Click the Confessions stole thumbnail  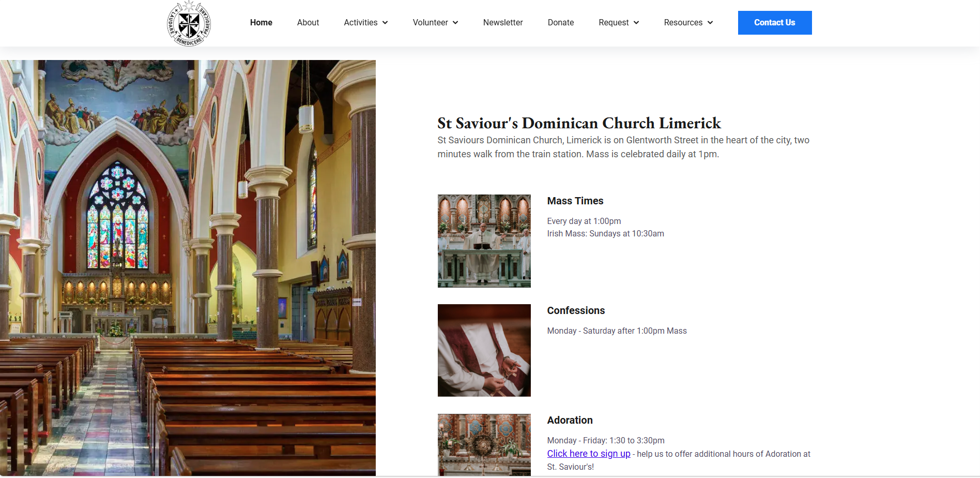click(484, 350)
